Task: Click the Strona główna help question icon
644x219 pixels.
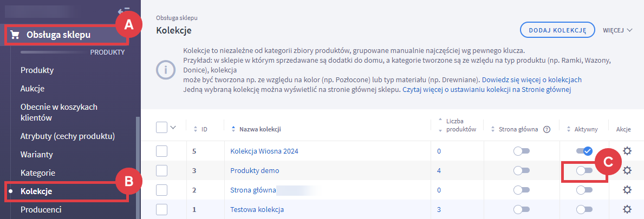Action: (547, 129)
